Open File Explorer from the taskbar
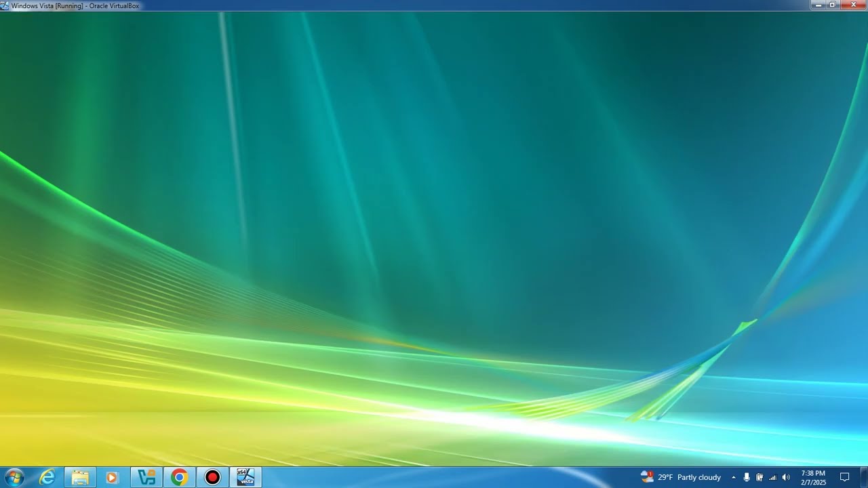The height and width of the screenshot is (488, 868). pos(80,477)
